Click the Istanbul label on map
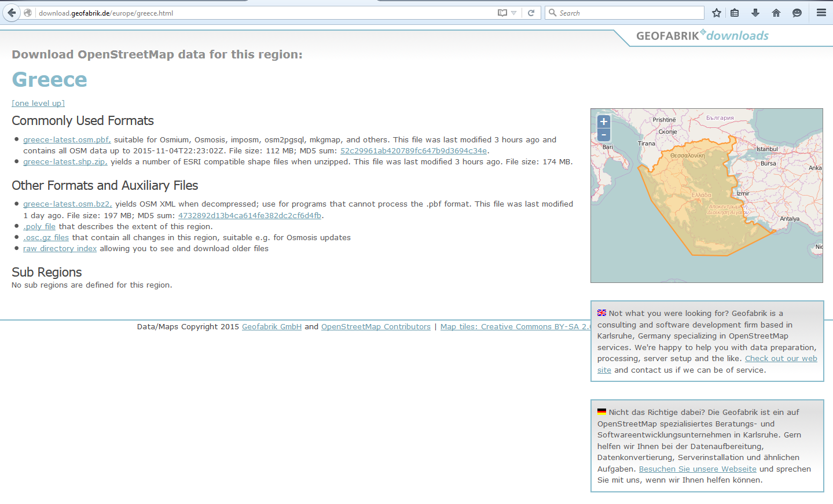The width and height of the screenshot is (833, 504). click(x=767, y=149)
